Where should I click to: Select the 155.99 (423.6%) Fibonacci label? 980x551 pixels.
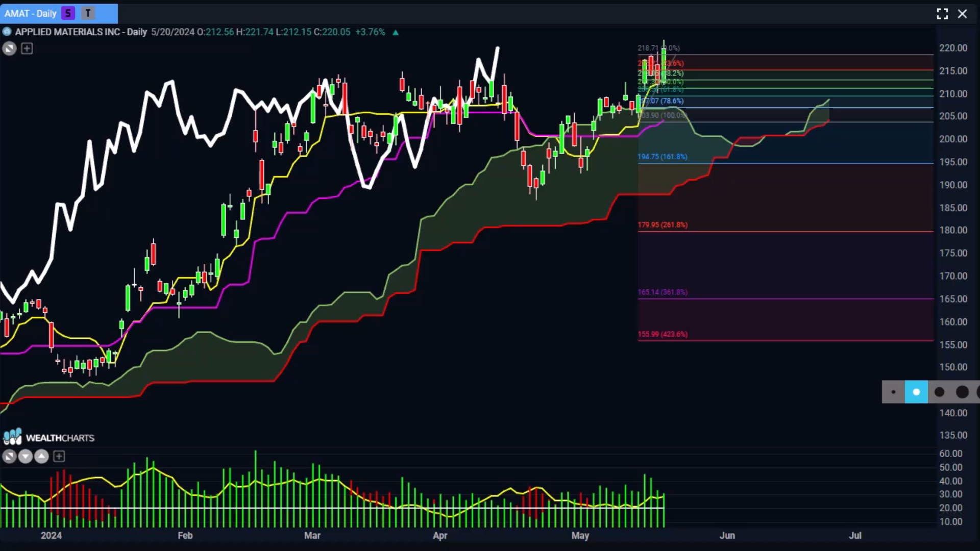coord(663,334)
